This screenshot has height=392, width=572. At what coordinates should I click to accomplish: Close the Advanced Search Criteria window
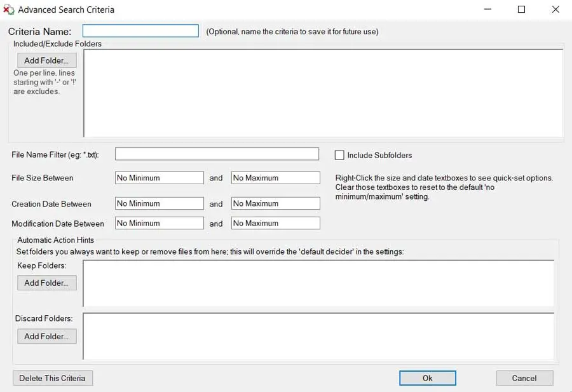tap(555, 10)
